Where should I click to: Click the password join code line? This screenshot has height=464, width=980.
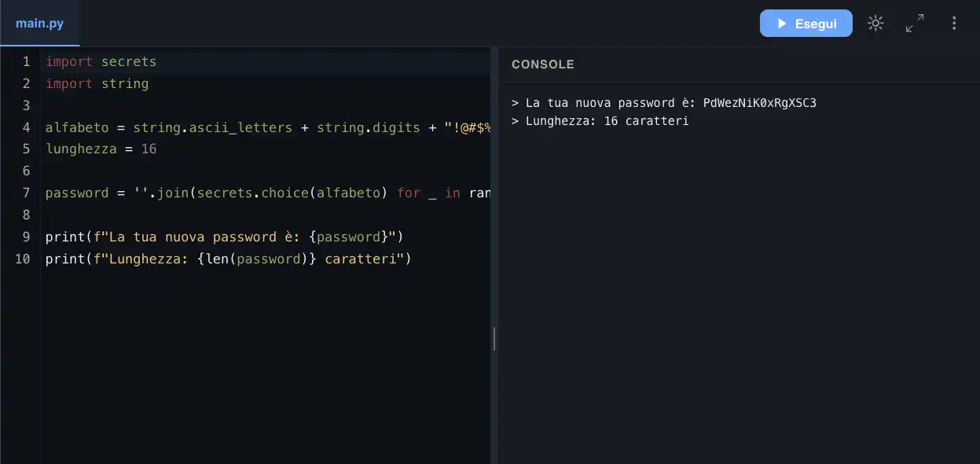268,193
